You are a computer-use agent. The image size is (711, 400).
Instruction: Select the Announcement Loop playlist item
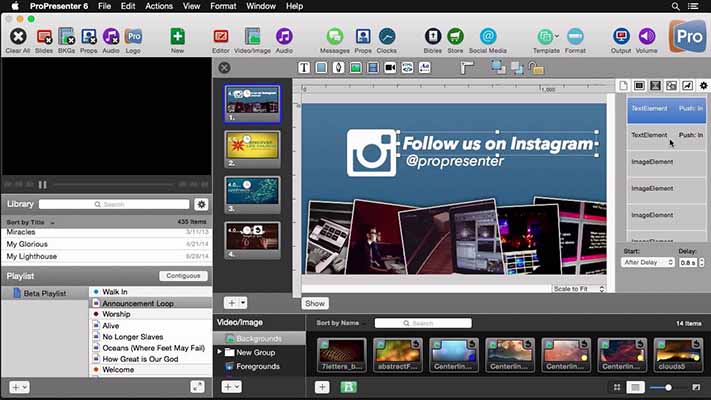[x=151, y=303]
